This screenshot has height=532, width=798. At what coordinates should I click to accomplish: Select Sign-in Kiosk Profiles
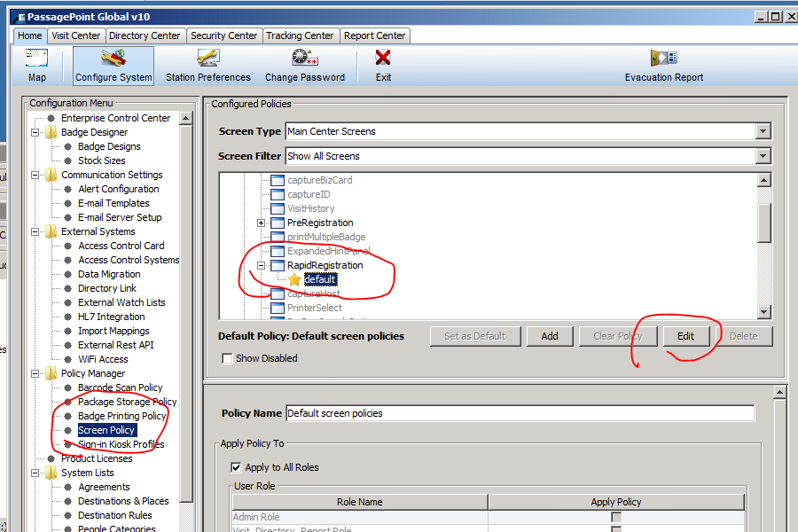point(121,444)
